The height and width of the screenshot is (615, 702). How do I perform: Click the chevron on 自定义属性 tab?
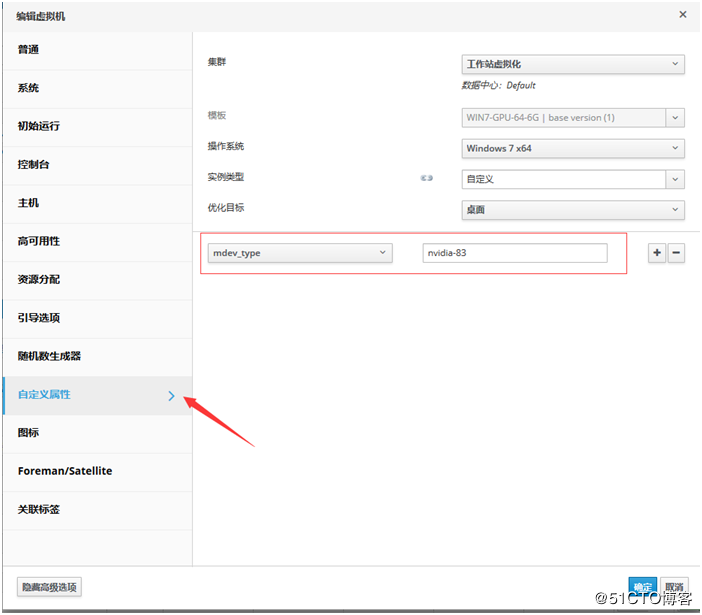click(171, 396)
